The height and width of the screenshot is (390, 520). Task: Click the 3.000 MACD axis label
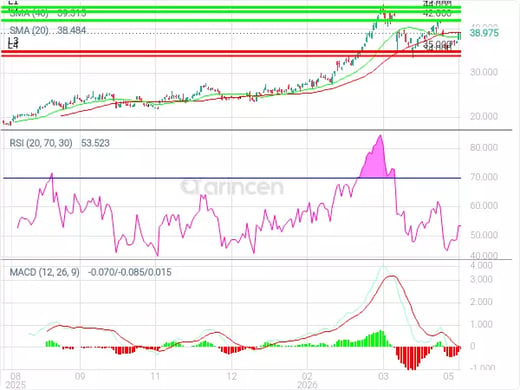pos(481,279)
